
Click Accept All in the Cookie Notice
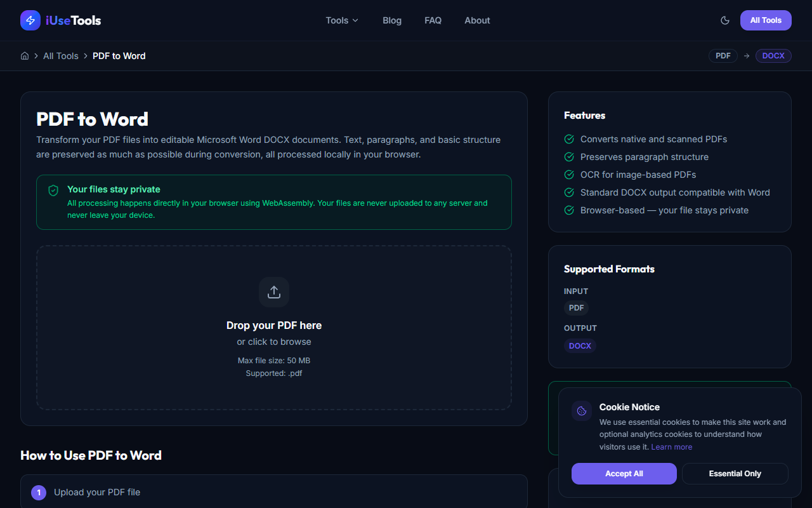coord(624,473)
